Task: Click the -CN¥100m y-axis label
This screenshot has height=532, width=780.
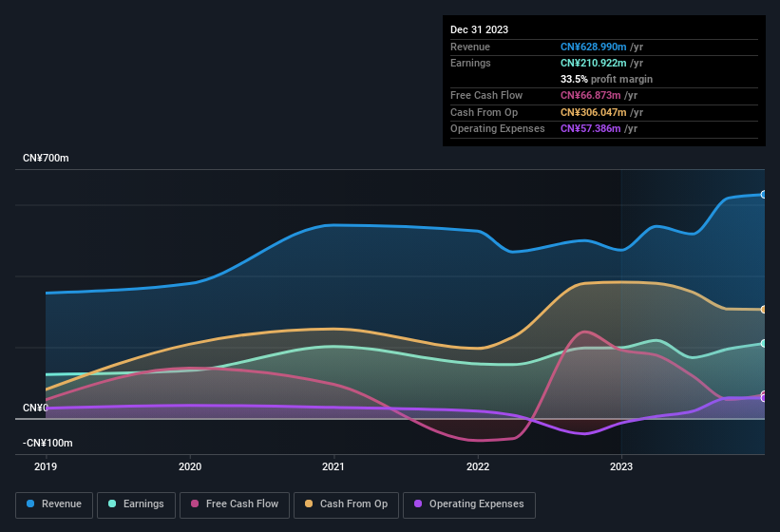Action: [48, 443]
